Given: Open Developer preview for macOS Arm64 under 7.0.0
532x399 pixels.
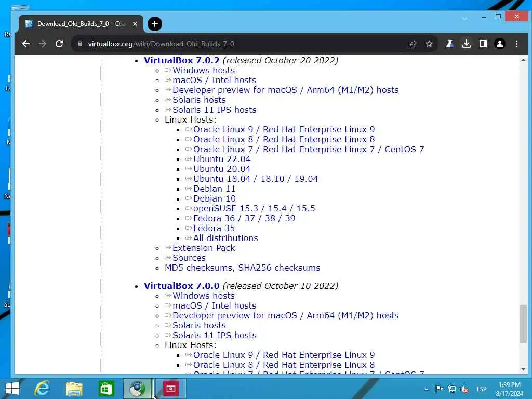Looking at the screenshot, I should tap(285, 315).
